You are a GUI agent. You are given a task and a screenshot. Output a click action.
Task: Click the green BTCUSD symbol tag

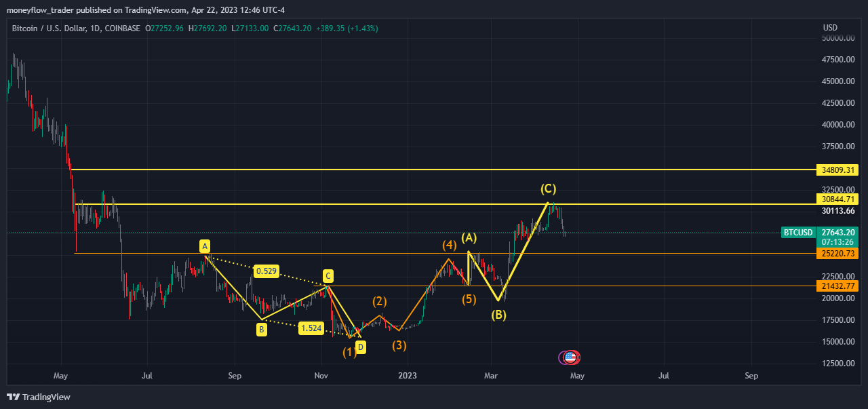pyautogui.click(x=798, y=233)
